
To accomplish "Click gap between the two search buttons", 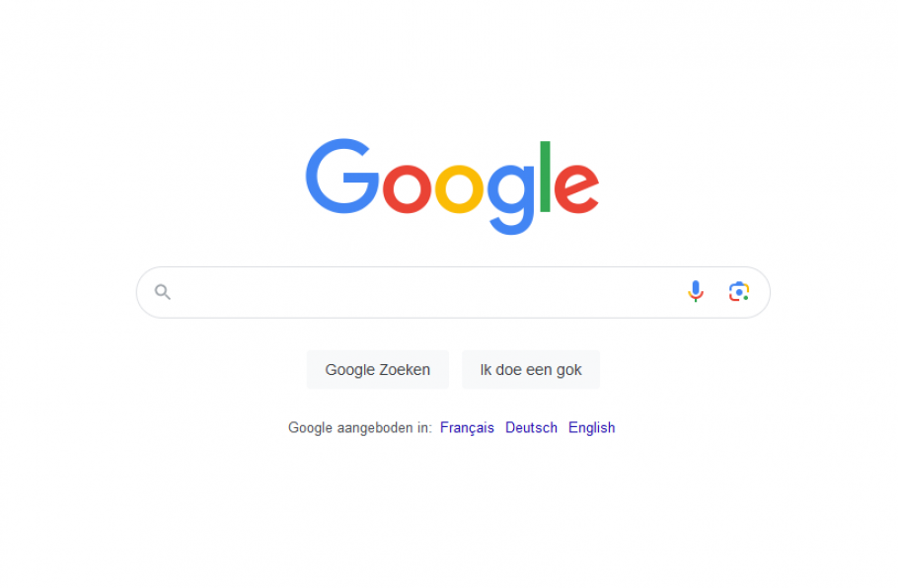I will (x=455, y=370).
